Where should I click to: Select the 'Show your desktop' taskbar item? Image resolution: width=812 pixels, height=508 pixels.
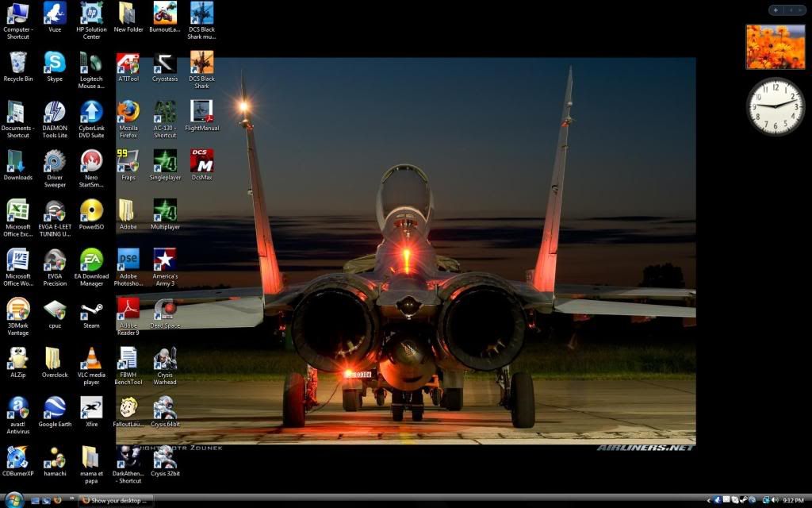coord(117,500)
